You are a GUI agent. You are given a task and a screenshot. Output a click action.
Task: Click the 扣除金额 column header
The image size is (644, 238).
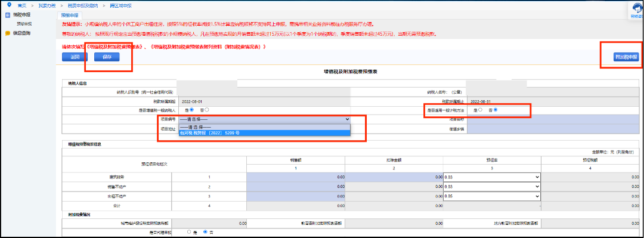point(394,160)
